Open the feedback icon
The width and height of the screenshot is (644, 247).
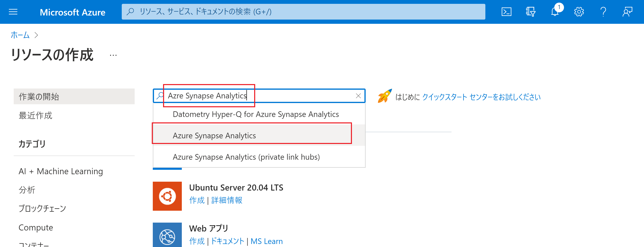pyautogui.click(x=627, y=12)
